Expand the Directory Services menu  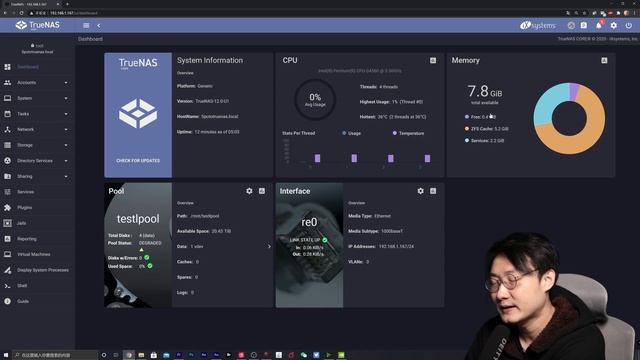38,161
